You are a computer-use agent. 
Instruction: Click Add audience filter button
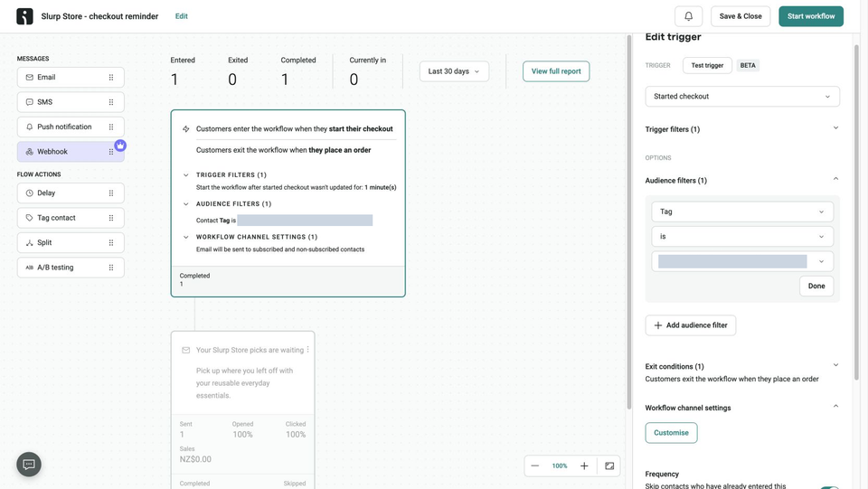coord(690,325)
